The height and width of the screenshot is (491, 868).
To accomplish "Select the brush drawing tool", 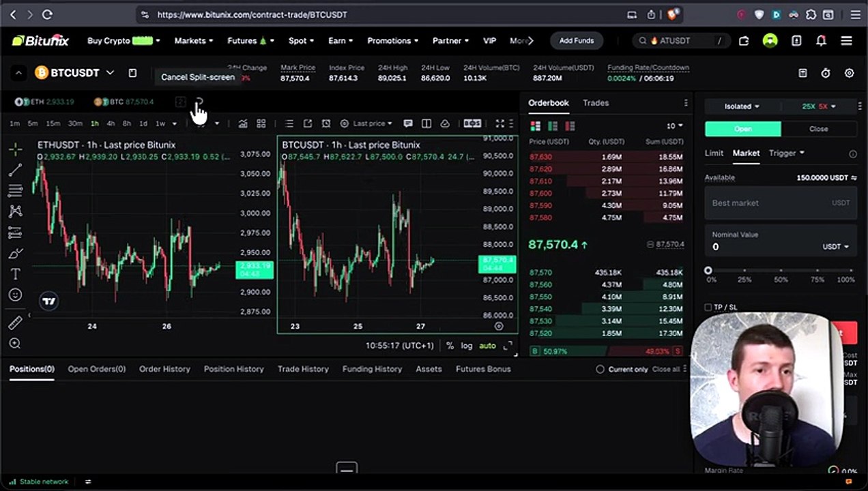I will [15, 254].
